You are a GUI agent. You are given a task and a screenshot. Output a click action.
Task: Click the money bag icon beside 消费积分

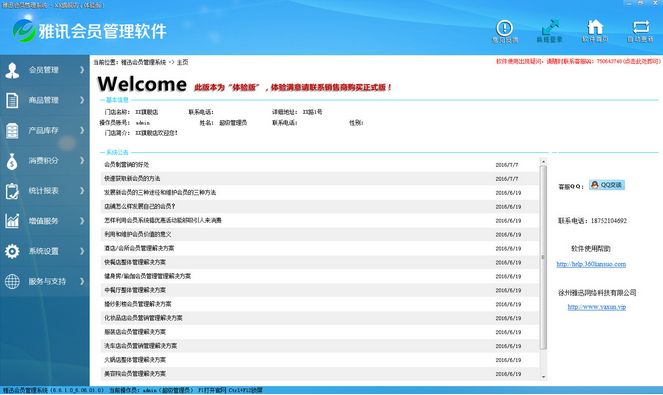coord(12,161)
